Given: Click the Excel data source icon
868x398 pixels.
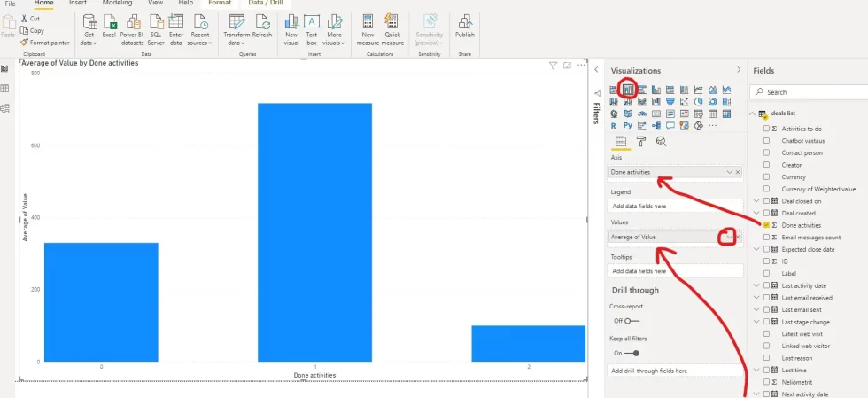Looking at the screenshot, I should click(109, 26).
